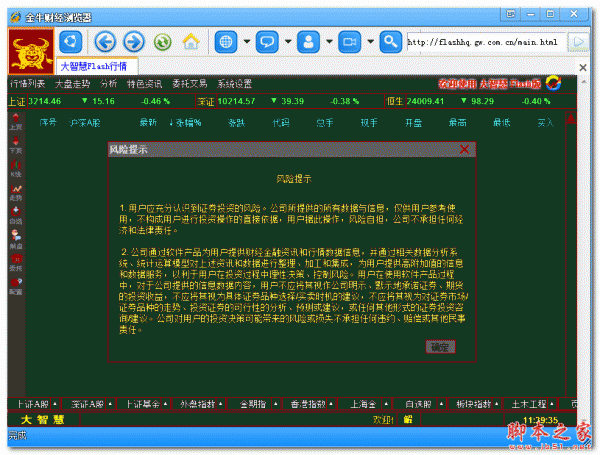Click the 欢迎使用 大智慧 Flash版 banner link

coord(490,84)
